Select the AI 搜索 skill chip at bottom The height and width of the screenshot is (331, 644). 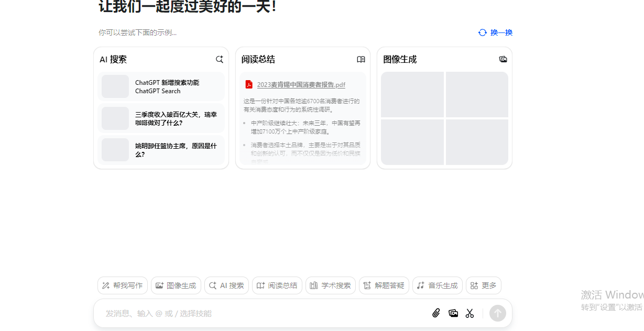[x=227, y=285]
